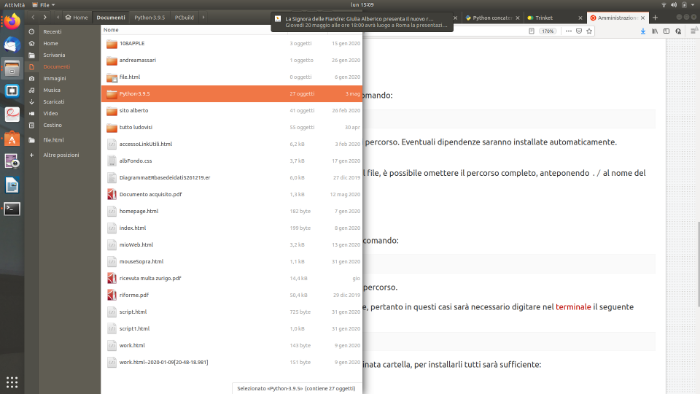Select homepage.html file
Image resolution: width=700 pixels, height=394 pixels.
[232, 211]
